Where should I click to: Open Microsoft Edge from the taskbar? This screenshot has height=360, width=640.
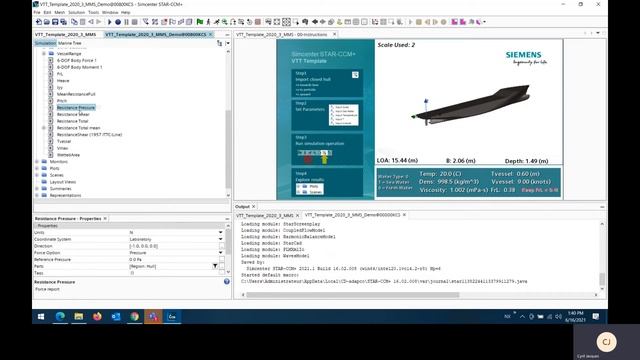60,316
